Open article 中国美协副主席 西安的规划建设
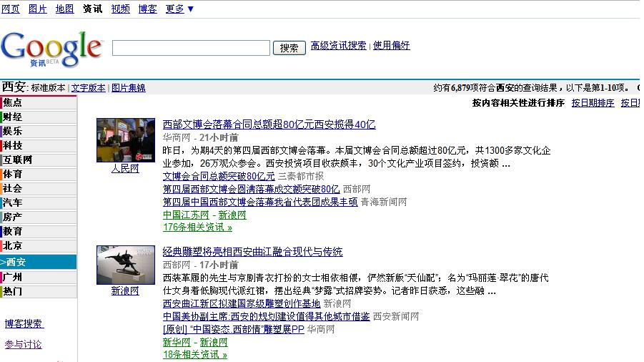Screen dimensions: 644x362 [266, 316]
